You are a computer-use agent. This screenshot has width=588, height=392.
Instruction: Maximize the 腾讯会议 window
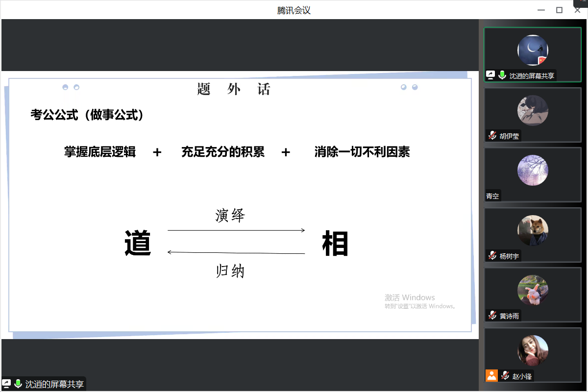559,10
